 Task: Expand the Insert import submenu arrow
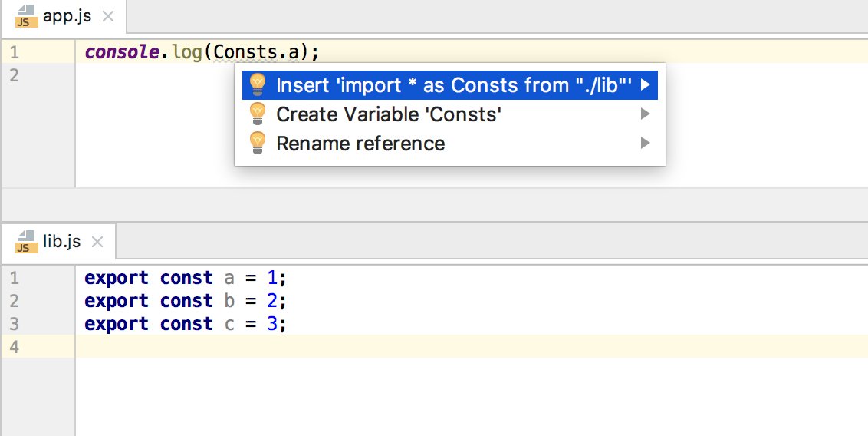coord(645,84)
